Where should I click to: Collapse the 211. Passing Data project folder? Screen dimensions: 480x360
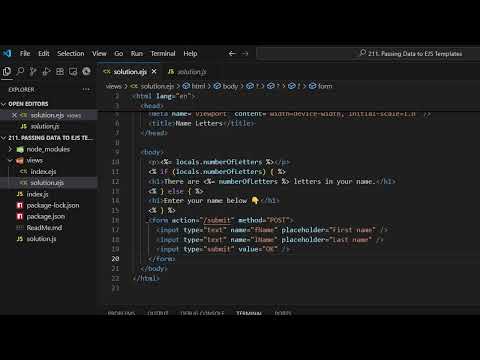[x=50, y=138]
